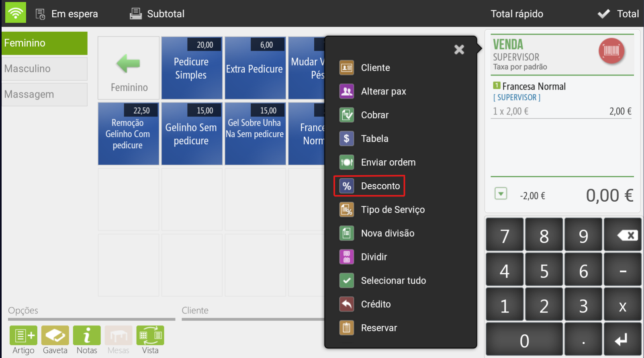The width and height of the screenshot is (644, 358).
Task: Click the Artigo add-item icon
Action: coord(23,335)
